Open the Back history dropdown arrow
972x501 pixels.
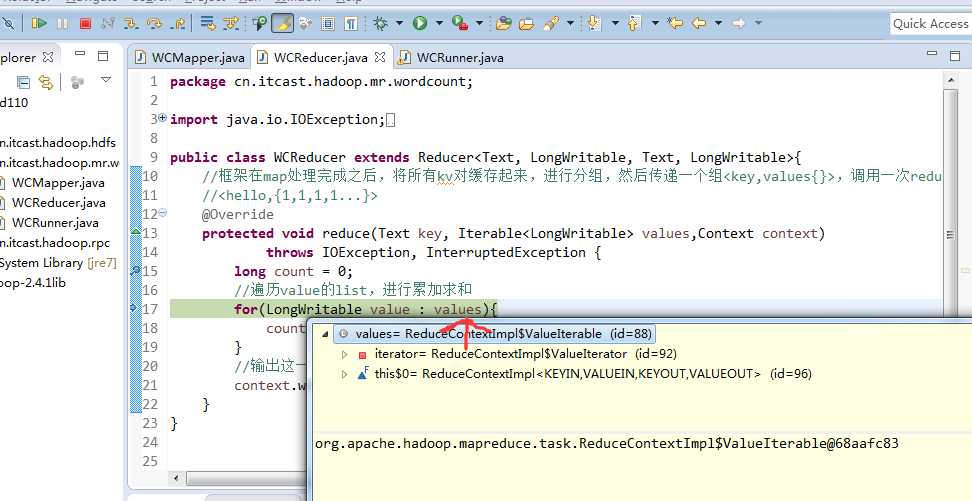718,24
